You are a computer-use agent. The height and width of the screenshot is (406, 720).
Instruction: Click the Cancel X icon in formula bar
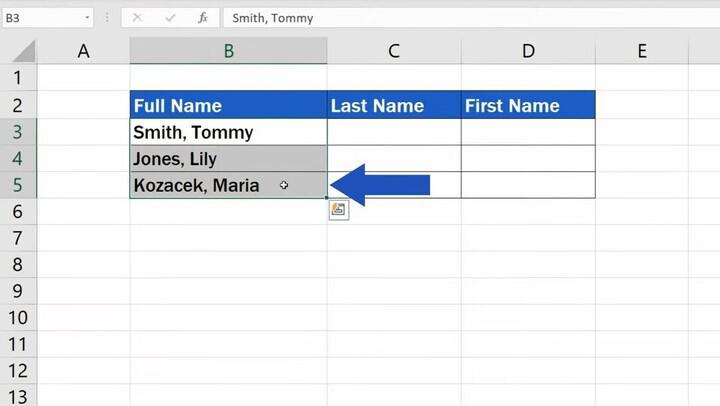[138, 18]
